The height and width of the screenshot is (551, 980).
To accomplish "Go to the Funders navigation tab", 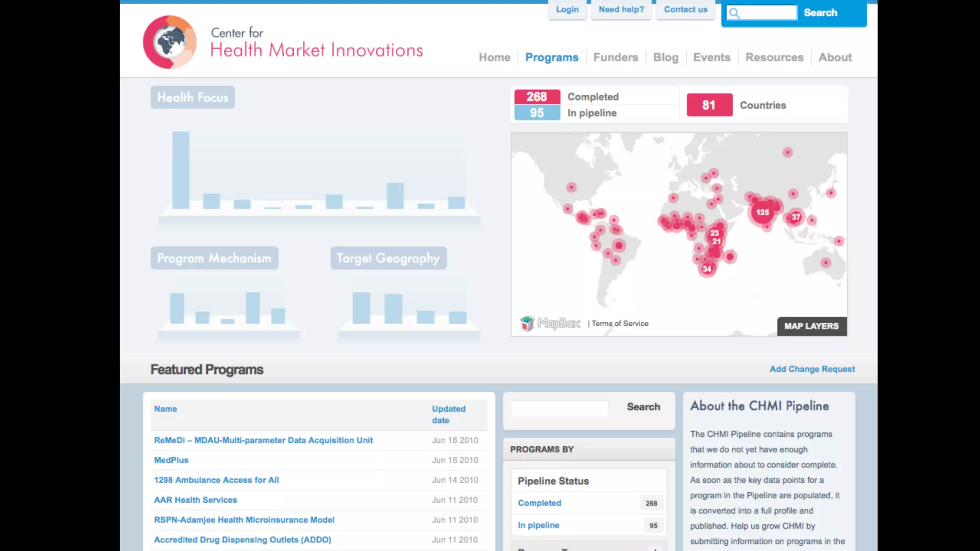I will coord(615,57).
